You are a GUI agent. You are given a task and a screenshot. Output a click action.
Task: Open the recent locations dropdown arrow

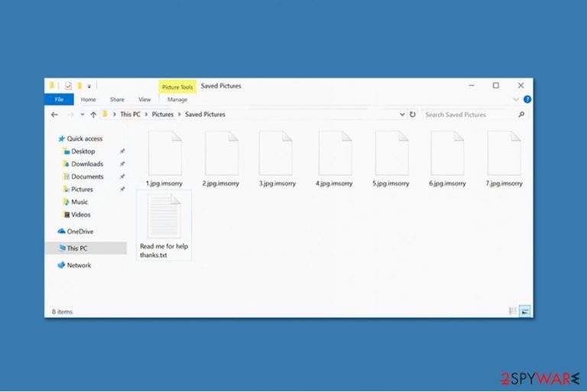(83, 115)
